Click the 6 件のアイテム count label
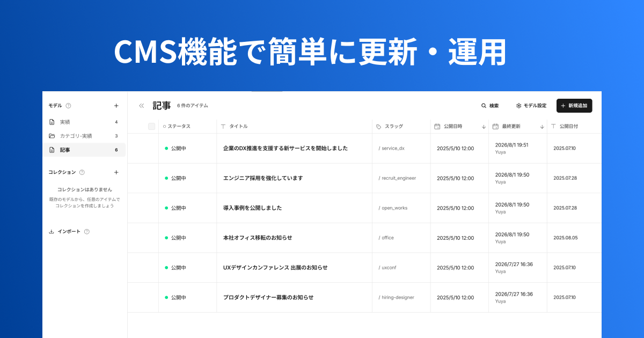The height and width of the screenshot is (338, 644). [192, 106]
